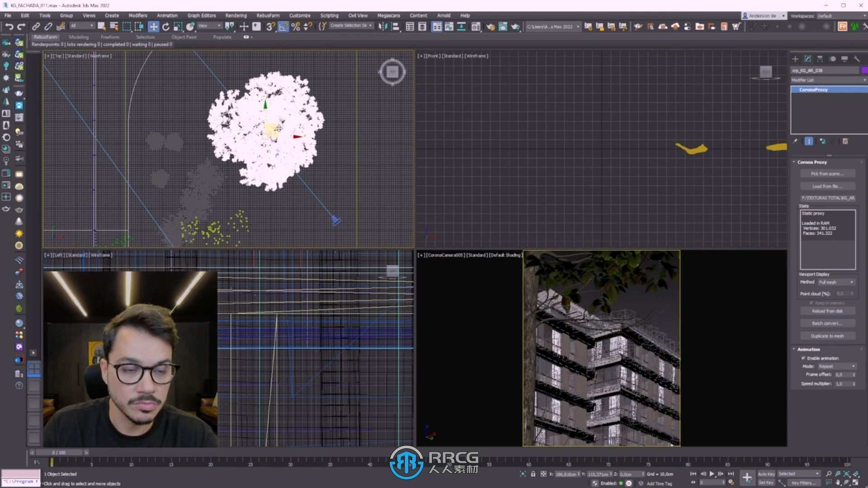Click the Reload from disk button
The width and height of the screenshot is (868, 488).
click(827, 311)
